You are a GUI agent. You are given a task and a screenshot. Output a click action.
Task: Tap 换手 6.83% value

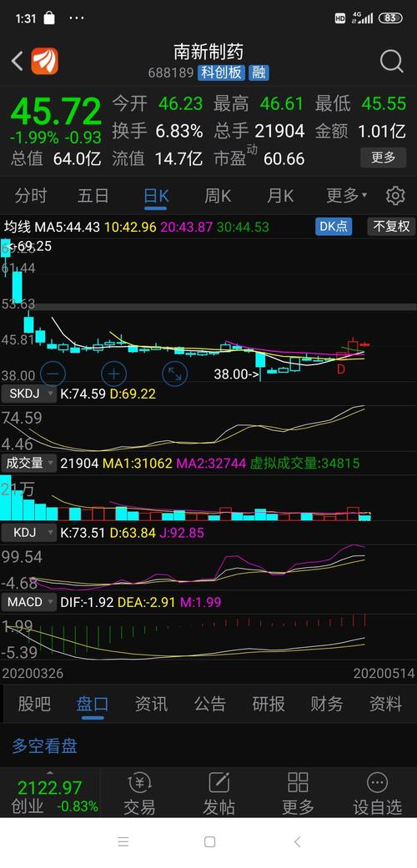point(178,131)
